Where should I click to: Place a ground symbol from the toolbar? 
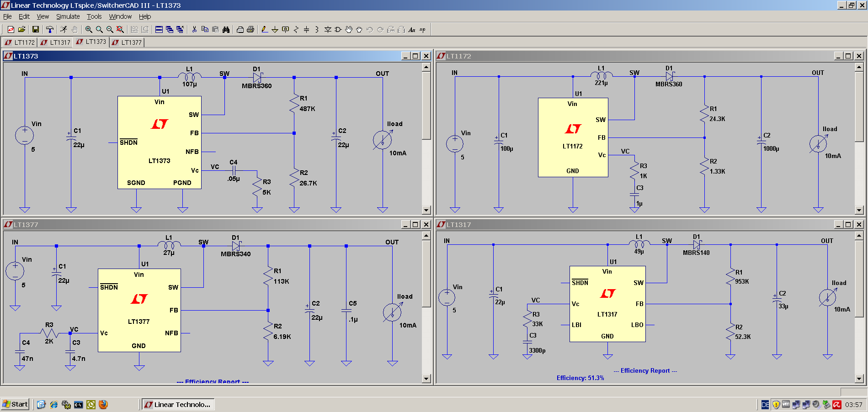[x=275, y=29]
